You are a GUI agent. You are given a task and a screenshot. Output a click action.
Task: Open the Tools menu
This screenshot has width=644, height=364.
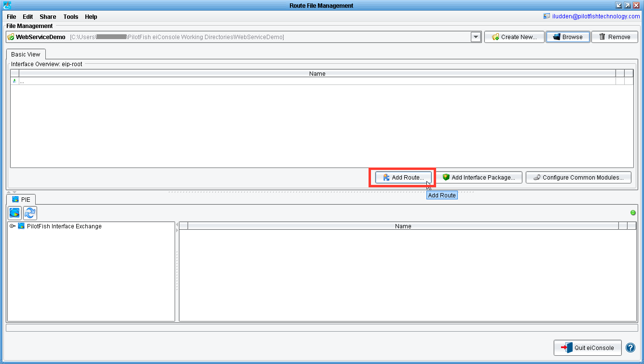coord(70,16)
